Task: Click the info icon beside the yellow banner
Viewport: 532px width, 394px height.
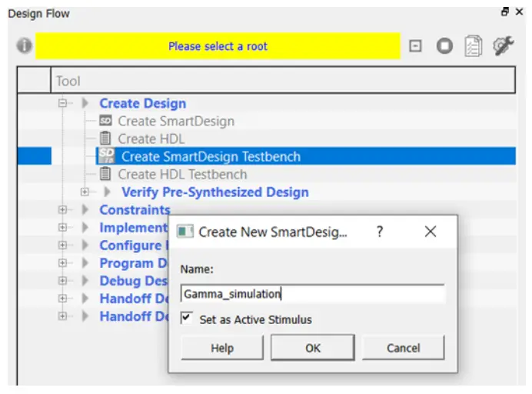Action: coord(25,46)
